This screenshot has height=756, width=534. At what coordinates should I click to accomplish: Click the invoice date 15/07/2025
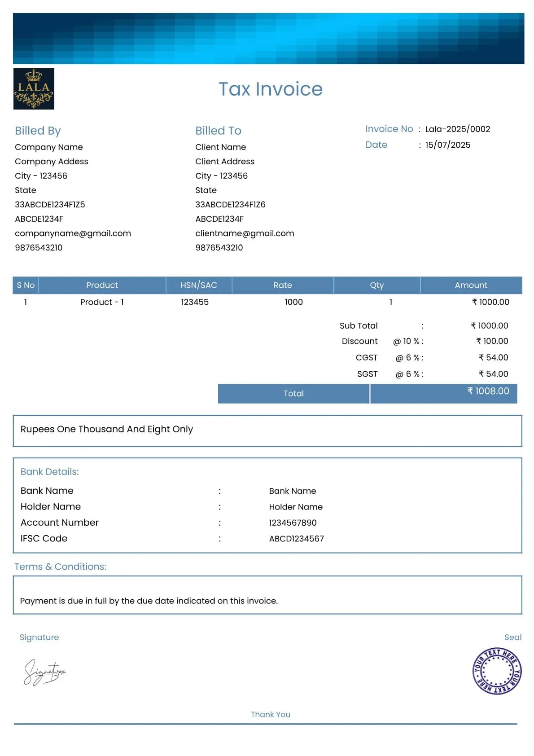[447, 145]
